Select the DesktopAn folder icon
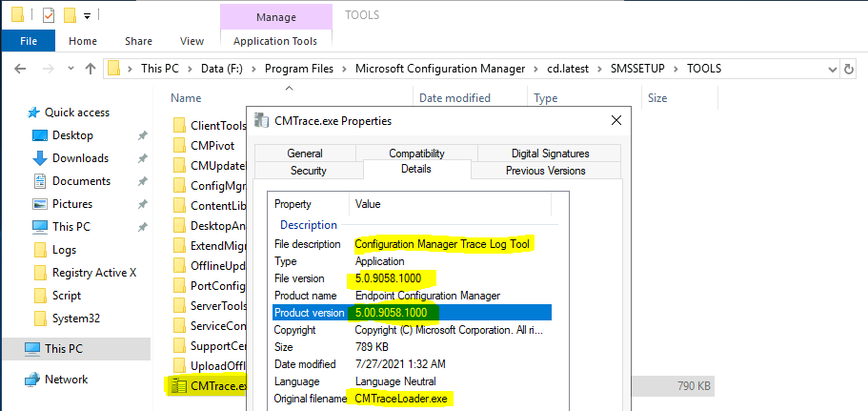Image resolution: width=868 pixels, height=411 pixels. [179, 225]
